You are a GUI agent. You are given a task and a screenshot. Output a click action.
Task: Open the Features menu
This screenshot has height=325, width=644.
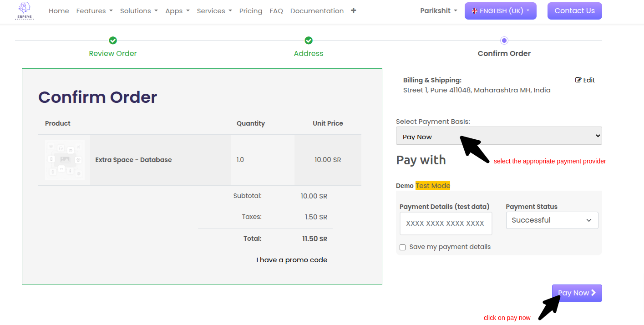click(x=94, y=11)
